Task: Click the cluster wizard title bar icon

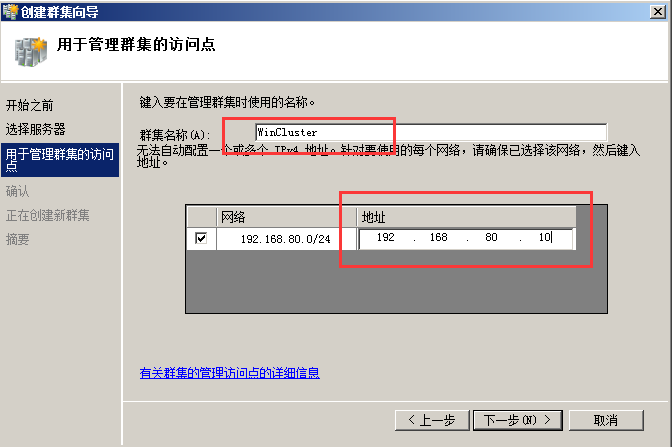Action: pyautogui.click(x=10, y=11)
